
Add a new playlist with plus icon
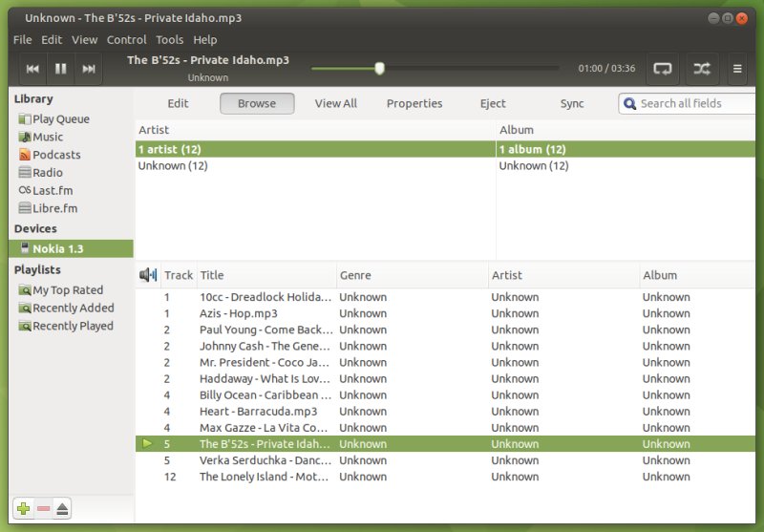pyautogui.click(x=24, y=509)
